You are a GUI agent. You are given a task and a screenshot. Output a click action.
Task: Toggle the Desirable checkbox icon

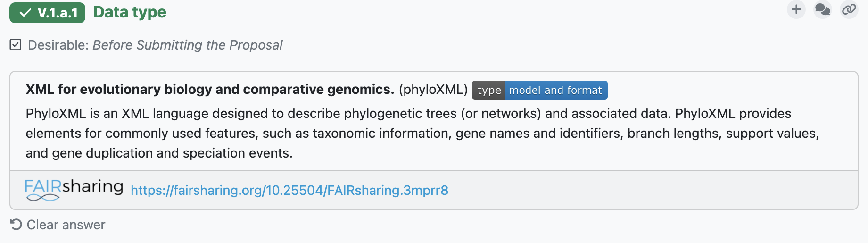(16, 45)
